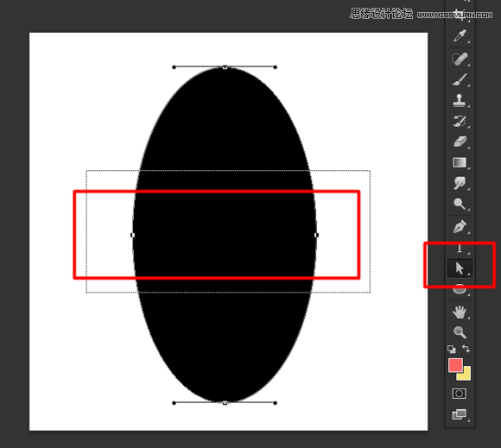Select the Clone Stamp tool
Viewport: 501px width, 448px height.
click(460, 101)
